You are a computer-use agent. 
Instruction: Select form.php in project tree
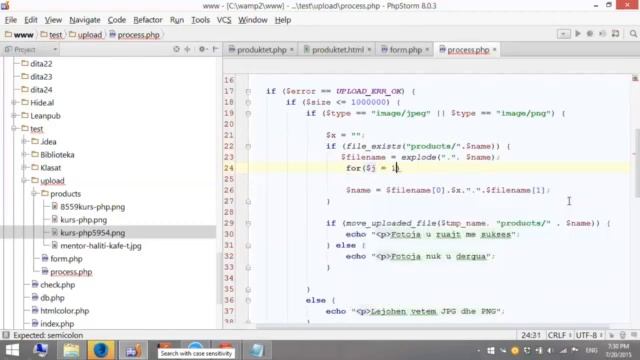pyautogui.click(x=62, y=259)
